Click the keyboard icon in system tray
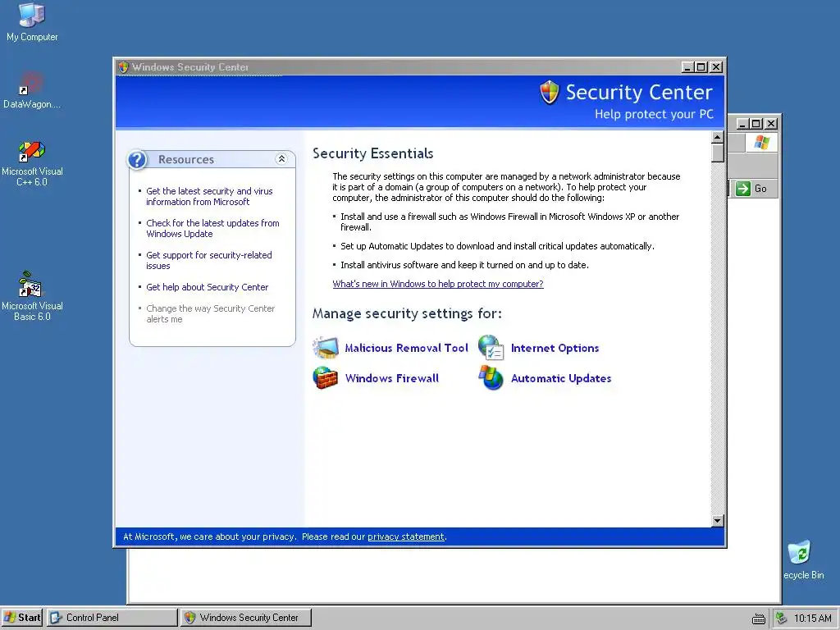The width and height of the screenshot is (840, 630). tap(759, 619)
